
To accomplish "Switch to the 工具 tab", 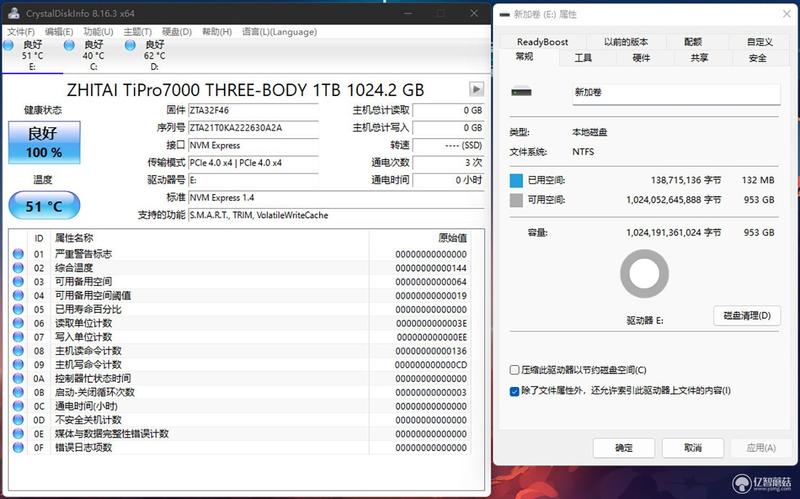I will [x=583, y=58].
